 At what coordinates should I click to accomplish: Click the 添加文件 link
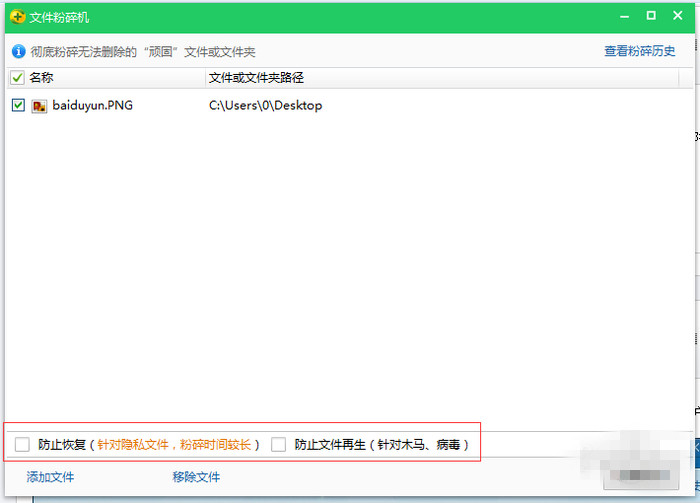tap(50, 477)
